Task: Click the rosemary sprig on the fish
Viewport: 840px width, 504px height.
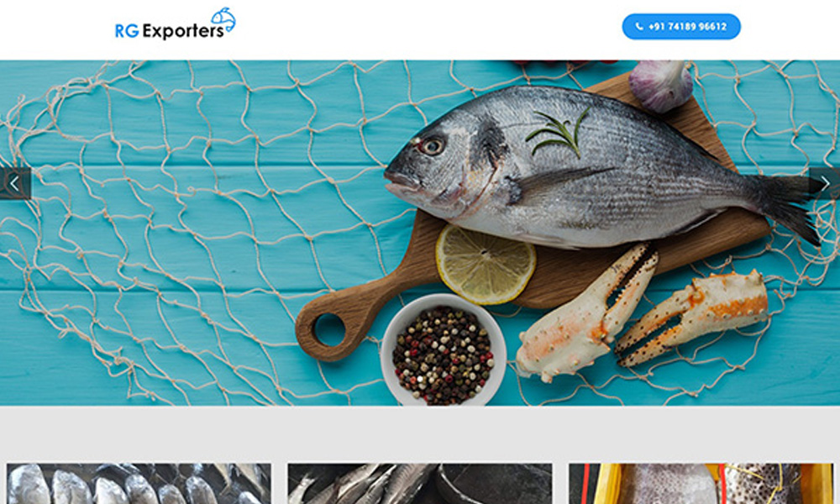Action: 559,132
